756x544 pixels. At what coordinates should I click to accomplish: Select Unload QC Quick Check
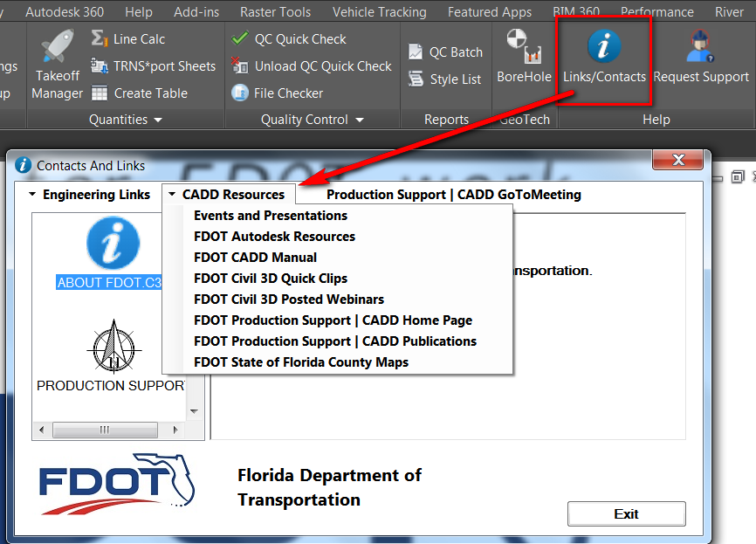312,66
